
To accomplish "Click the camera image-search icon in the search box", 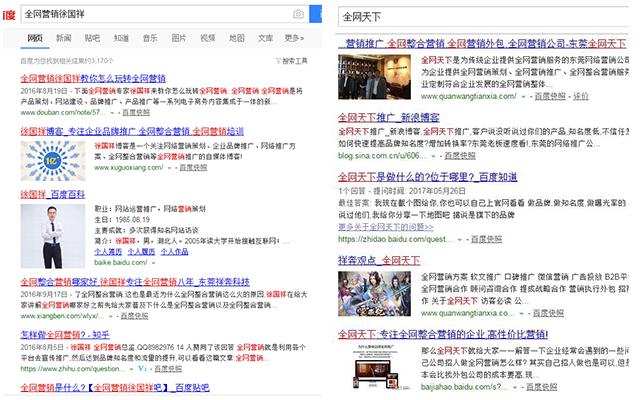I will 298,14.
